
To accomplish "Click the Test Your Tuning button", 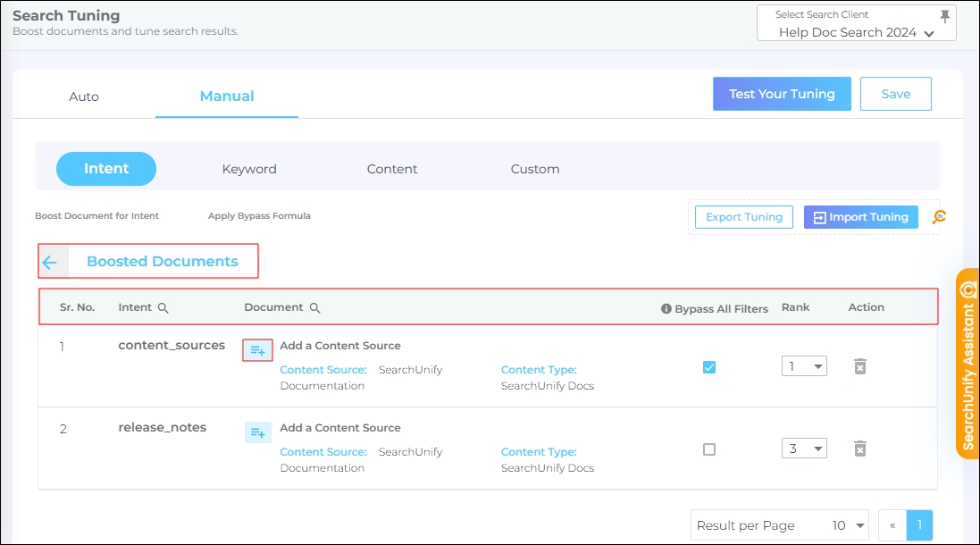I will point(782,94).
